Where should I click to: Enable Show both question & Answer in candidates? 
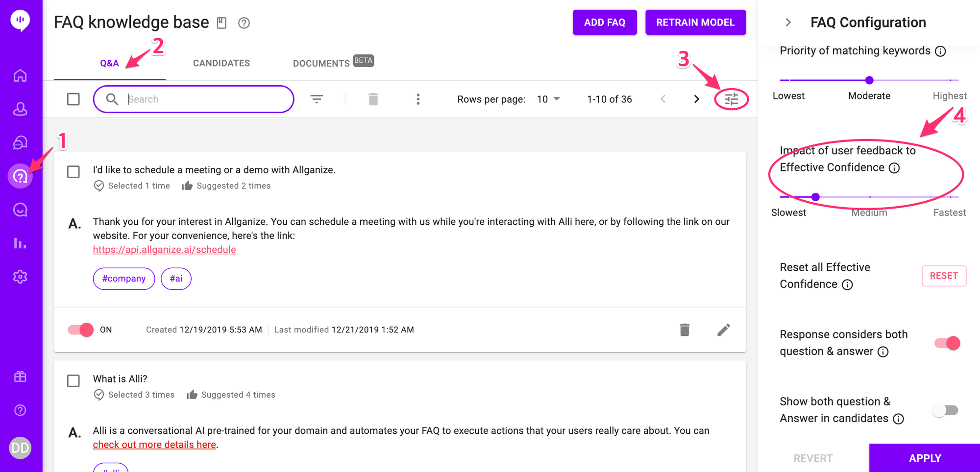coord(946,410)
